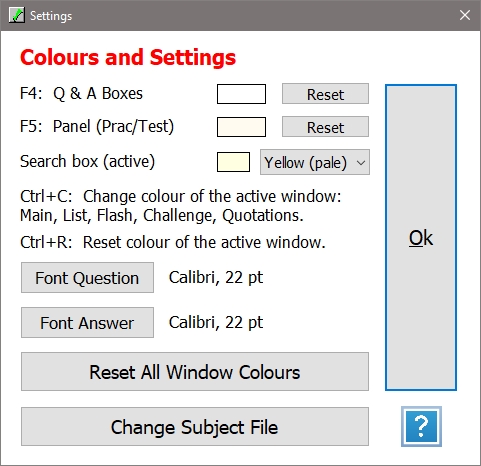Click the Calibri 22 pt label beside Font Answer

[x=216, y=323]
